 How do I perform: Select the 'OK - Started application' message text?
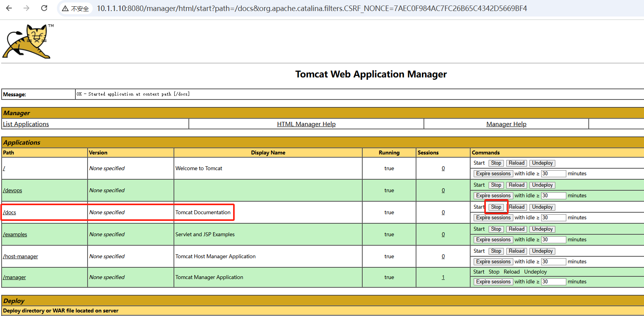pyautogui.click(x=133, y=94)
